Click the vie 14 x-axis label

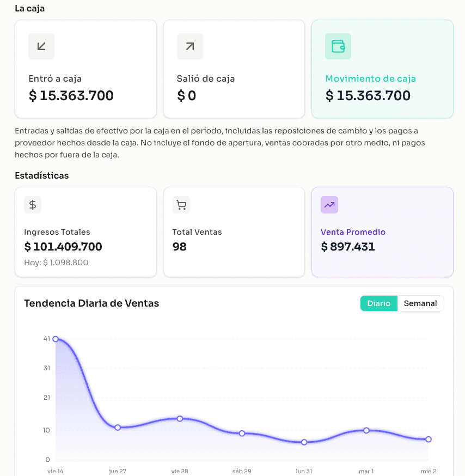point(55,471)
